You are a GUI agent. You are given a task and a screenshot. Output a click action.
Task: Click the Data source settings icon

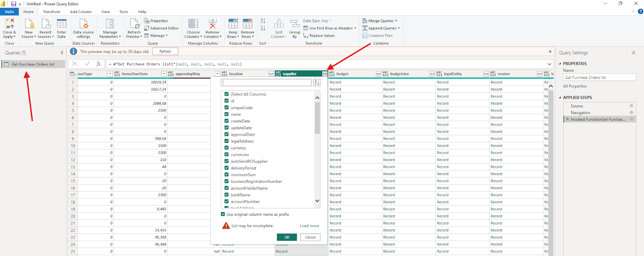pos(83,24)
